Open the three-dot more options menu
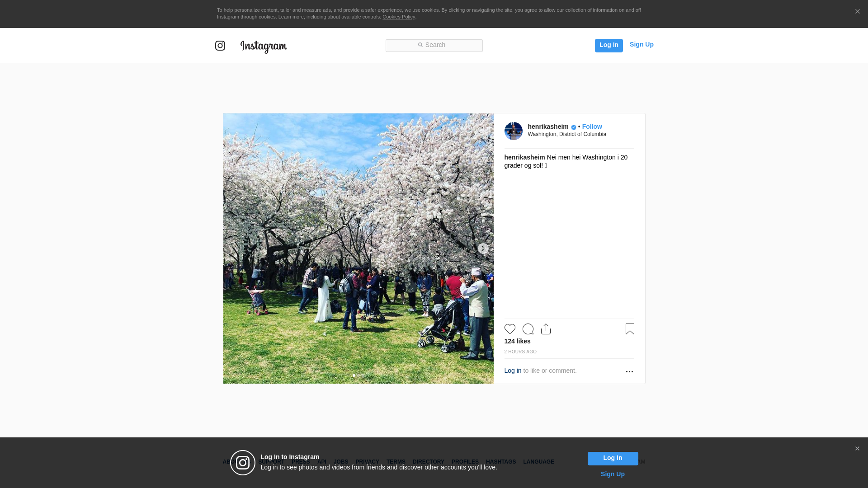The width and height of the screenshot is (868, 488). coord(629,371)
